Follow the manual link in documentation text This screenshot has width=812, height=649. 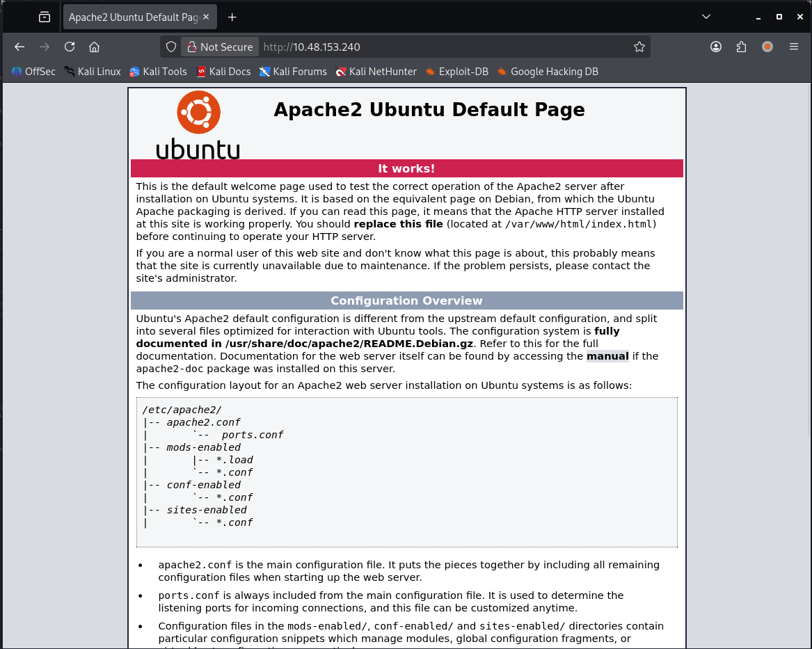(x=607, y=356)
